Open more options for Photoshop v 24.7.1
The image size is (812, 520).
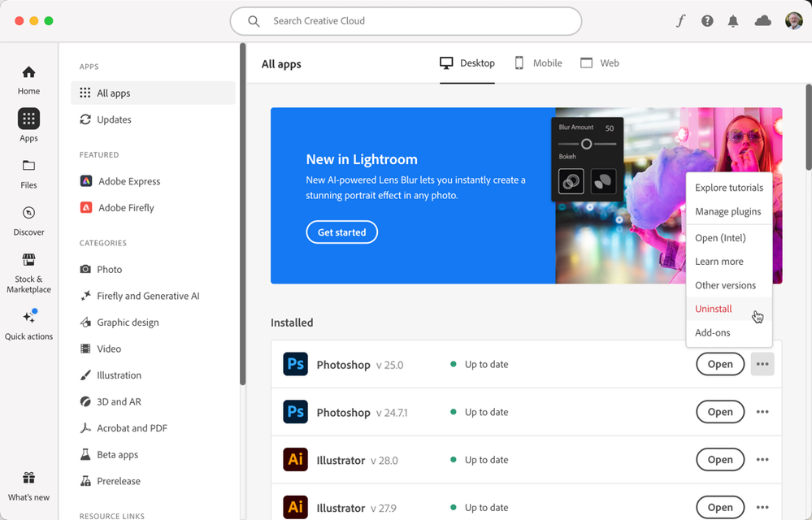tap(762, 412)
